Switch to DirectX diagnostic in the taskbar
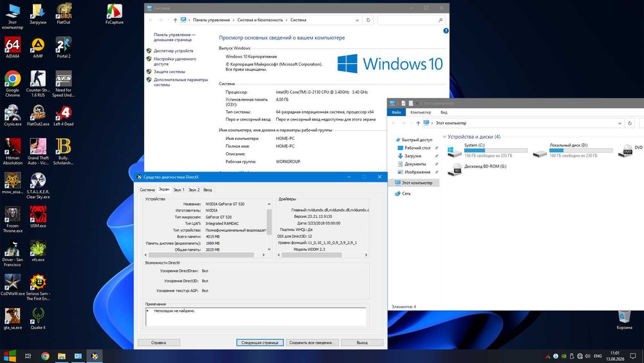 click(x=95, y=356)
